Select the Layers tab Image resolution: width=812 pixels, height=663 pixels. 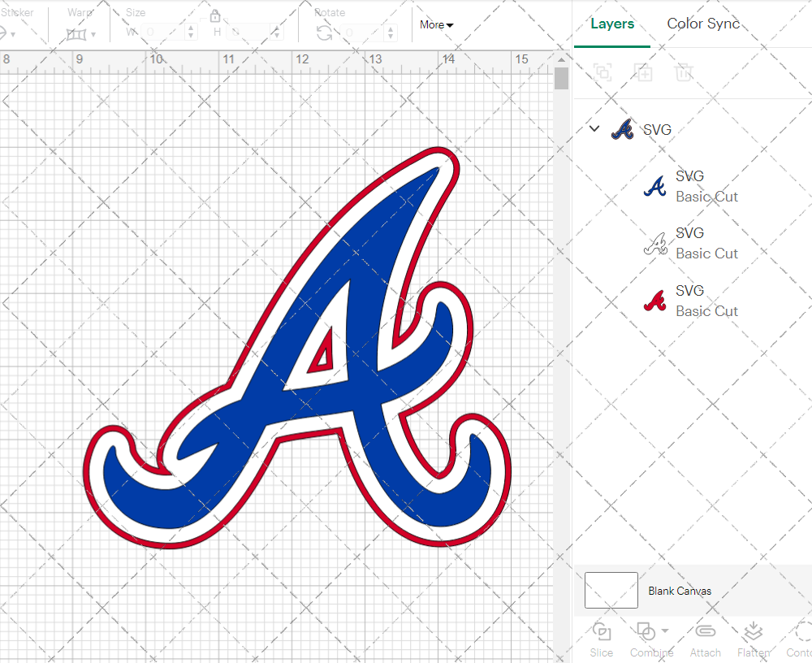click(x=612, y=24)
